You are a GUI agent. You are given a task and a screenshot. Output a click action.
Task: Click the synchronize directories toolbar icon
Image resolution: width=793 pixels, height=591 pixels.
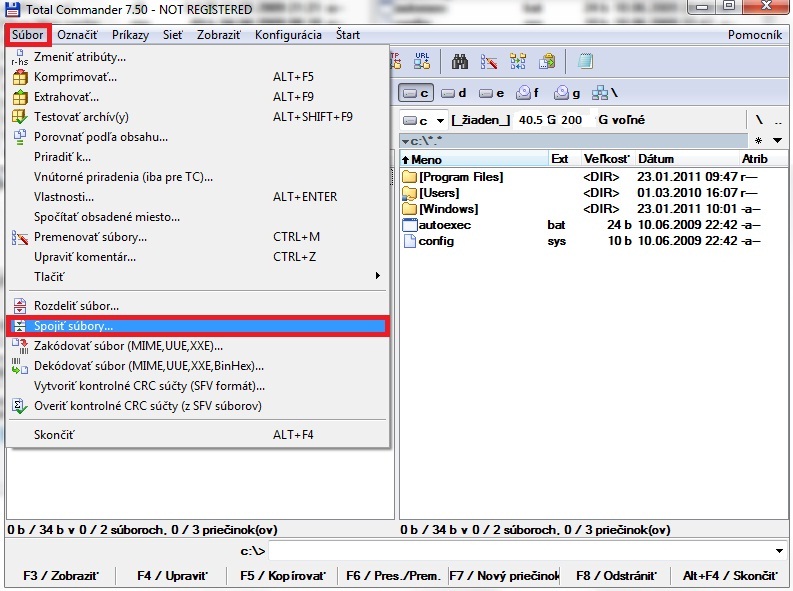click(518, 62)
